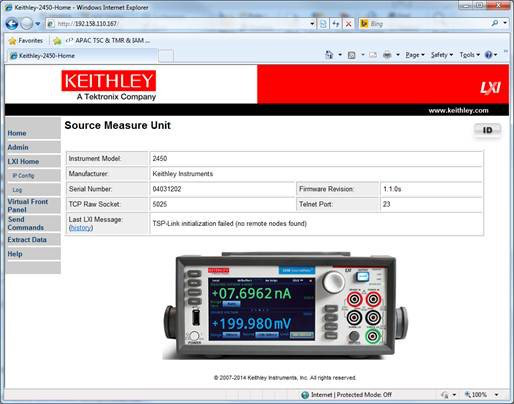Click the LXI message history link
Viewport: 514px width, 404px height.
point(81,228)
